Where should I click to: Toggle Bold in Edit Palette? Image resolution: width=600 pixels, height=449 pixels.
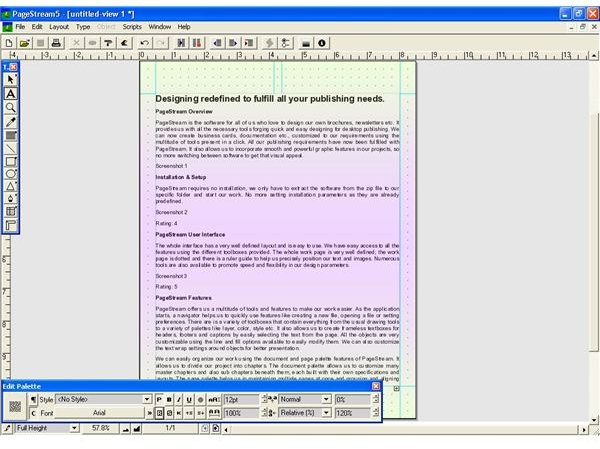[169, 400]
